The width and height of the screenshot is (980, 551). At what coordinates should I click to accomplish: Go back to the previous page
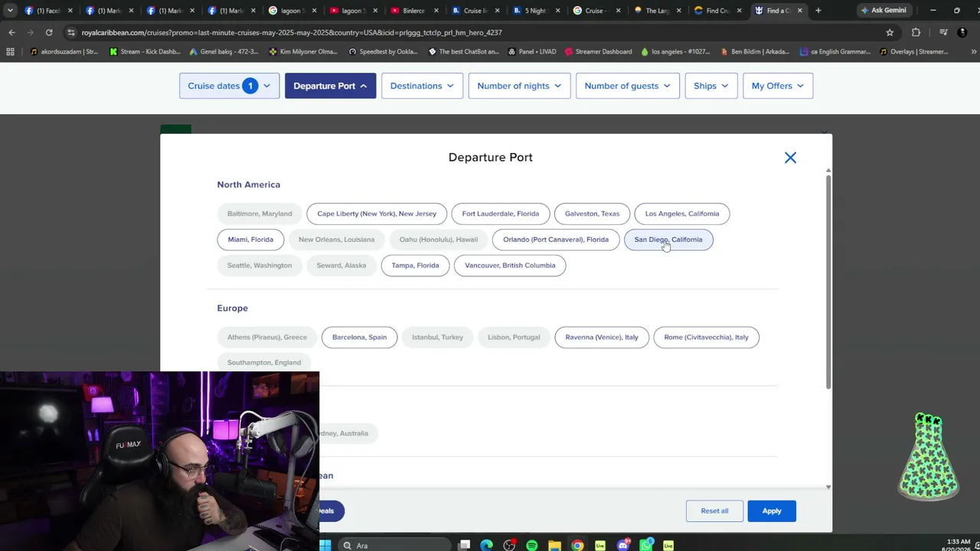11,32
